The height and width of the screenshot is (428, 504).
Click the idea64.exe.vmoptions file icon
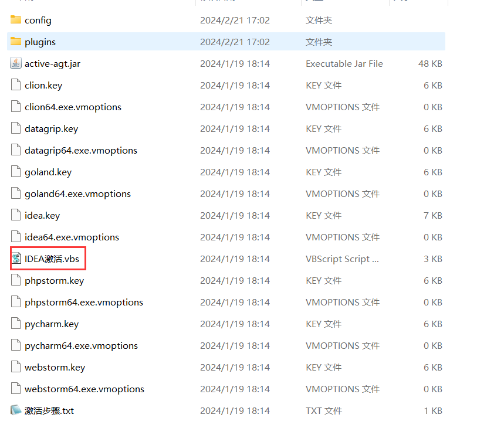16,237
